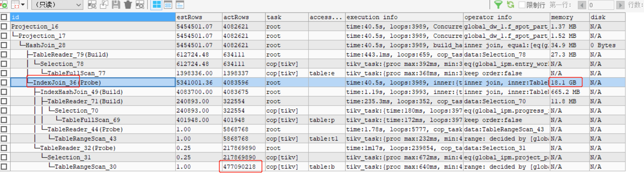This screenshot has width=644, height=190.
Task: Go to next page of rows arrow
Action: pyautogui.click(x=620, y=5)
